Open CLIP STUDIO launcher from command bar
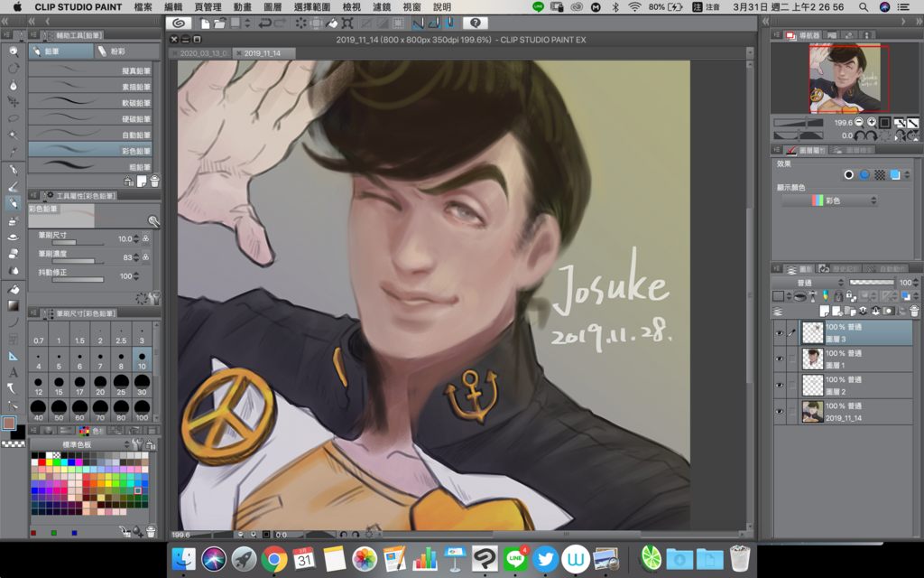 click(x=179, y=23)
